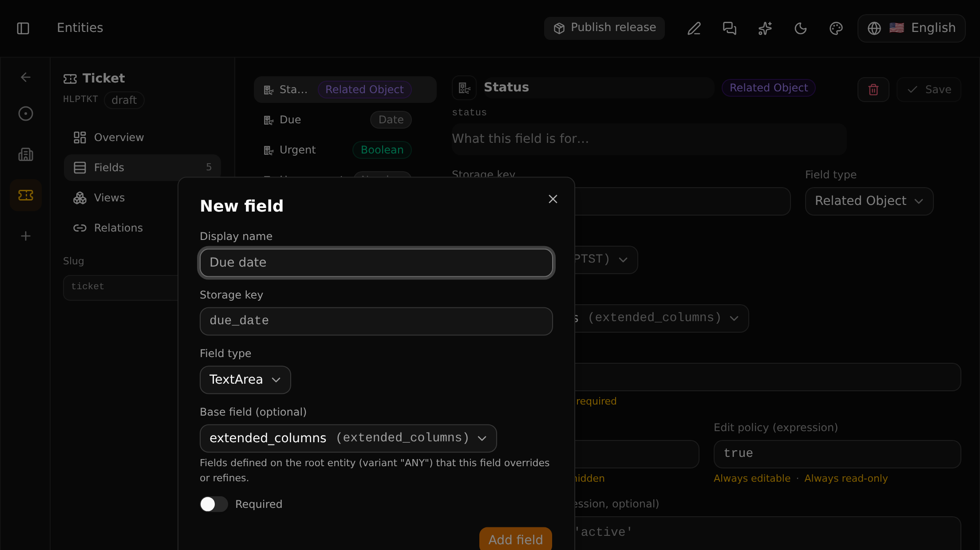Open the Relations section
This screenshot has width=980, height=550.
121,228
